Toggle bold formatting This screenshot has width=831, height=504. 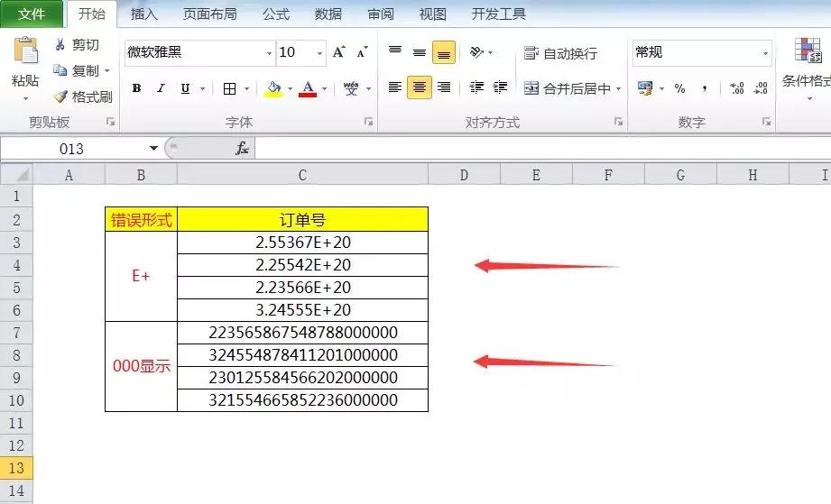click(x=137, y=88)
